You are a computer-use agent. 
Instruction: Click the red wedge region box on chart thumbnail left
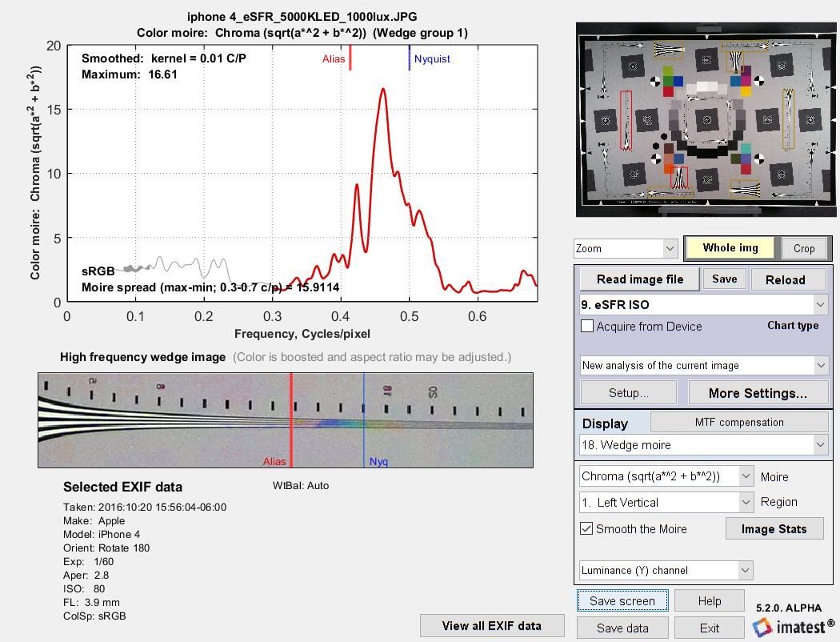(626, 120)
